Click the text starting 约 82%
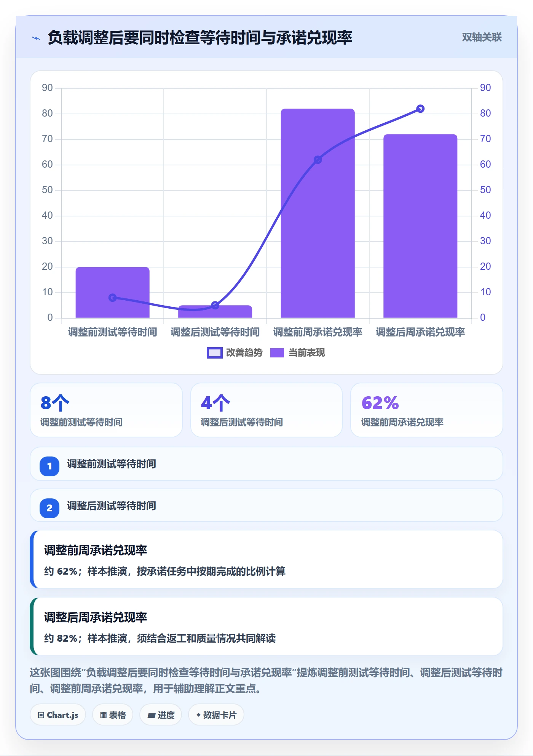Screen dimensions: 533x756 (160, 638)
